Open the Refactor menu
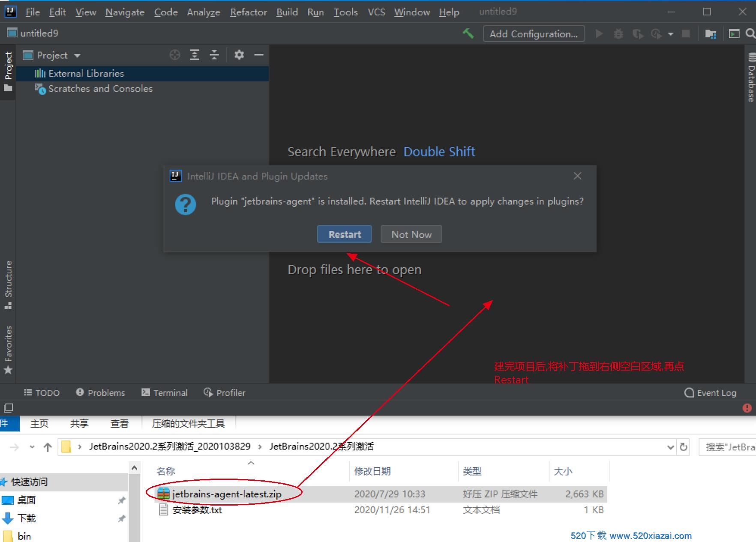Screen dimensions: 756x542 point(249,12)
